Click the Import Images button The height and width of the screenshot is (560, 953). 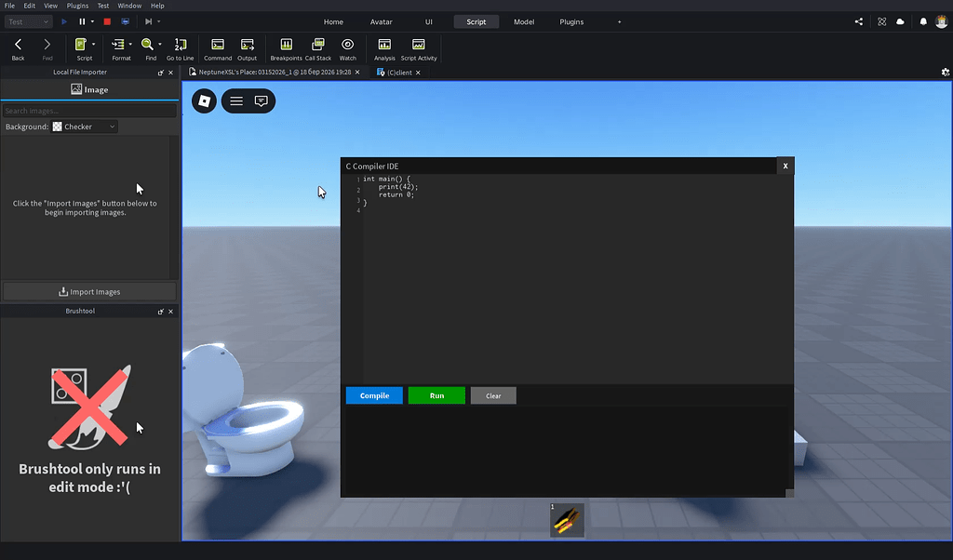pyautogui.click(x=89, y=291)
